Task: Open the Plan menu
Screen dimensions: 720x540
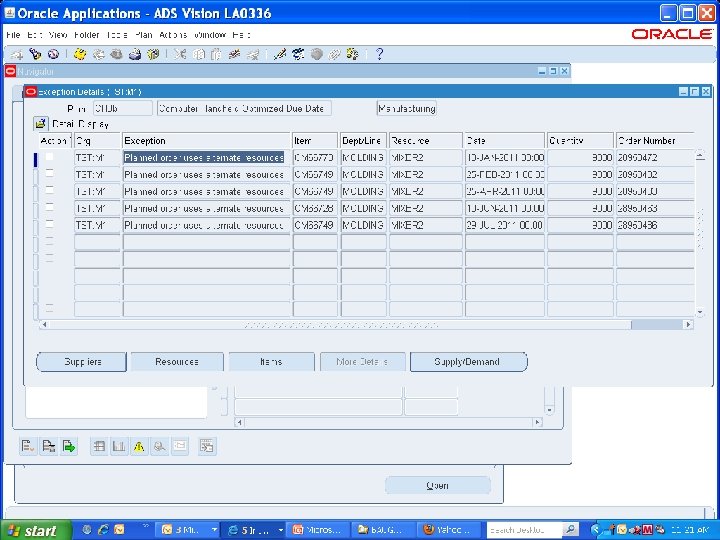Action: click(144, 35)
